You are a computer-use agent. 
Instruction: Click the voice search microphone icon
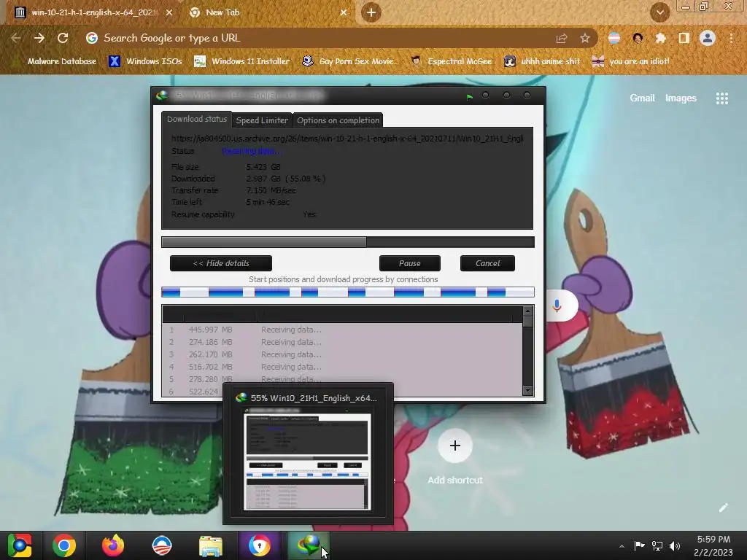point(557,306)
